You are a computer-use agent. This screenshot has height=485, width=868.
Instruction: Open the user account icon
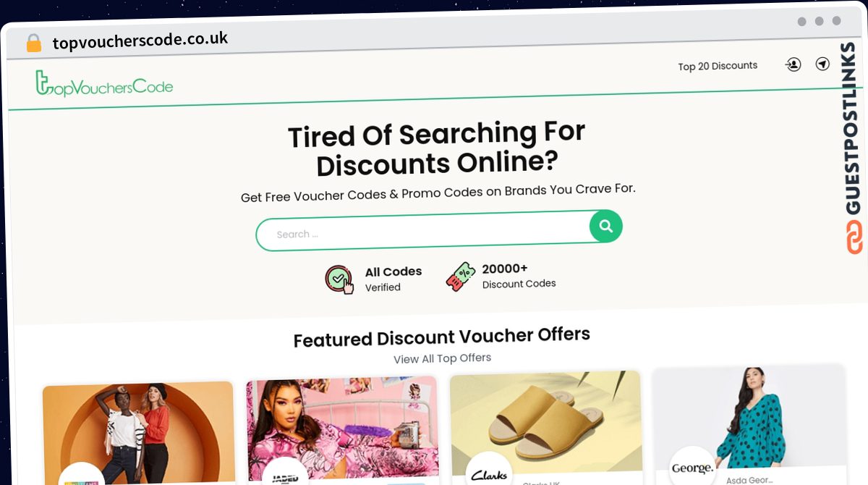pos(793,64)
